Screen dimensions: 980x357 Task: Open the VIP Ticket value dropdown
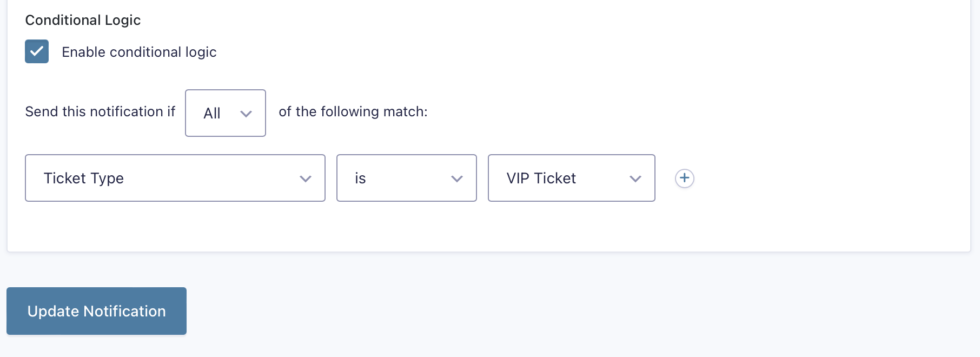572,178
